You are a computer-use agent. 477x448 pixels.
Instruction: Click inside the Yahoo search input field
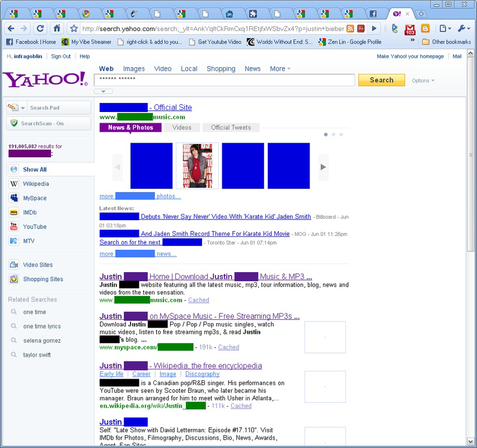click(225, 80)
